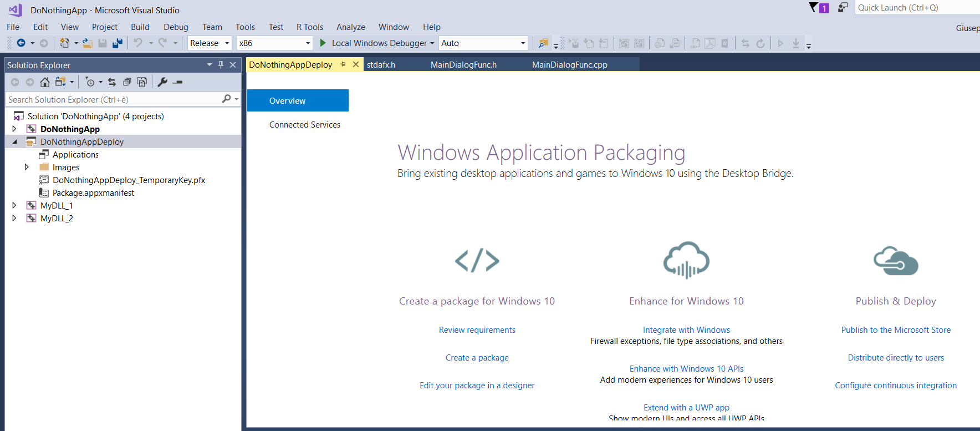Click the Review requirements link
980x431 pixels.
click(x=477, y=330)
